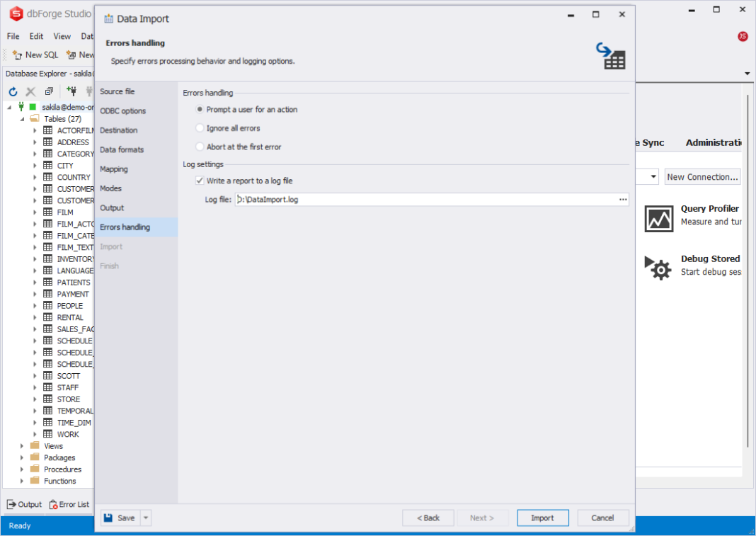Show the Error List panel
This screenshot has height=536, width=756.
pos(69,504)
